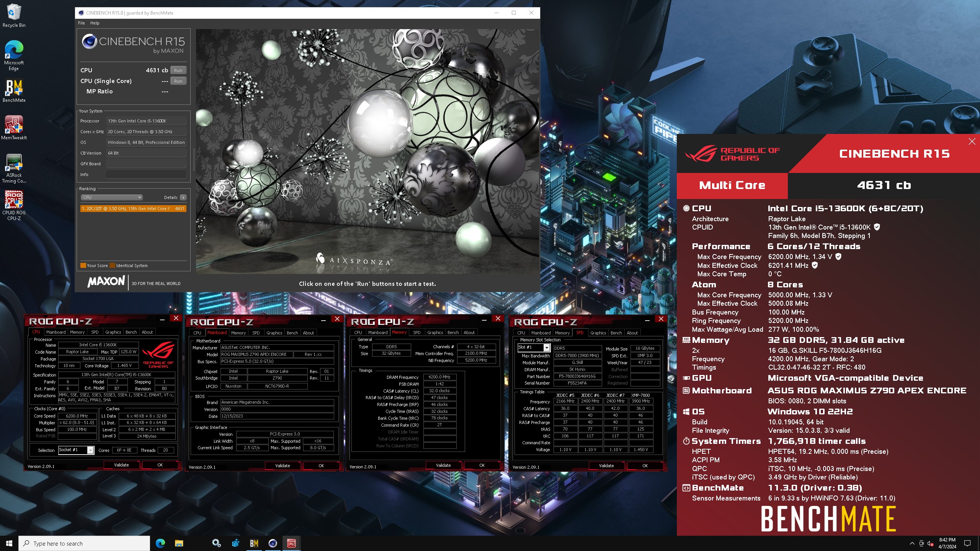Run the CPU multi-core benchmark
The width and height of the screenshot is (980, 551).
pos(178,70)
